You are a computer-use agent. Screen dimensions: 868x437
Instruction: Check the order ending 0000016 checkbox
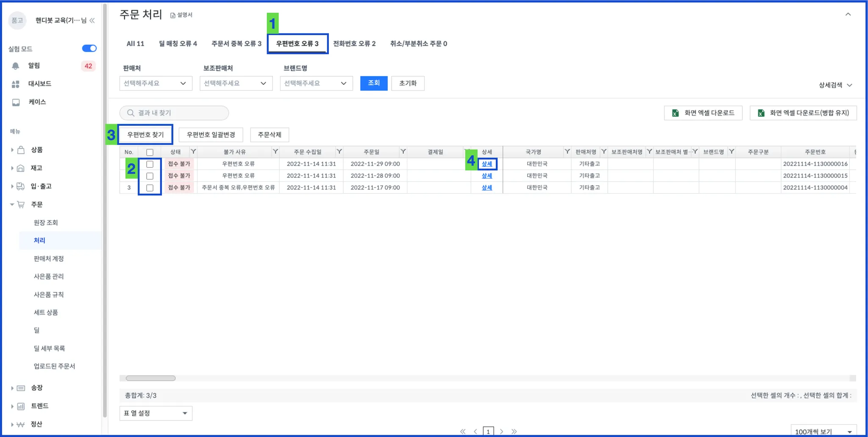(150, 164)
